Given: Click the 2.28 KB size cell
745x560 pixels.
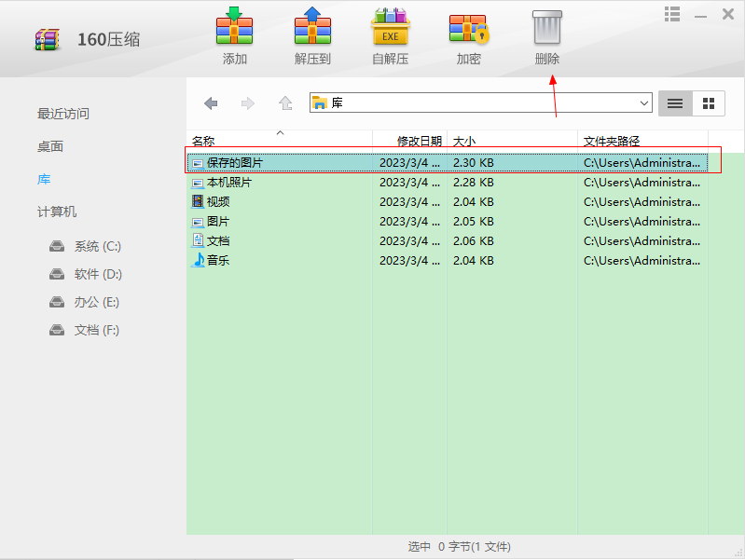Looking at the screenshot, I should (474, 183).
